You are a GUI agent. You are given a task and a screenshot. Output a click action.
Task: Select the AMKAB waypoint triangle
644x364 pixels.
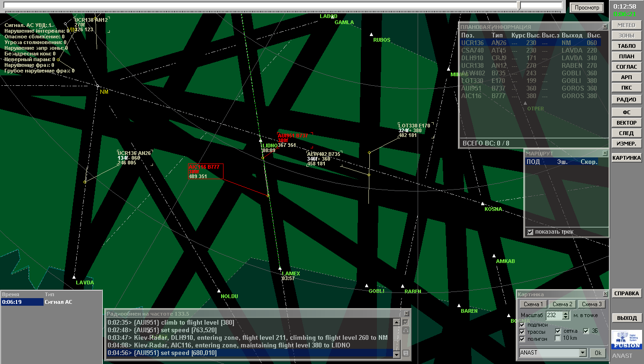494,255
